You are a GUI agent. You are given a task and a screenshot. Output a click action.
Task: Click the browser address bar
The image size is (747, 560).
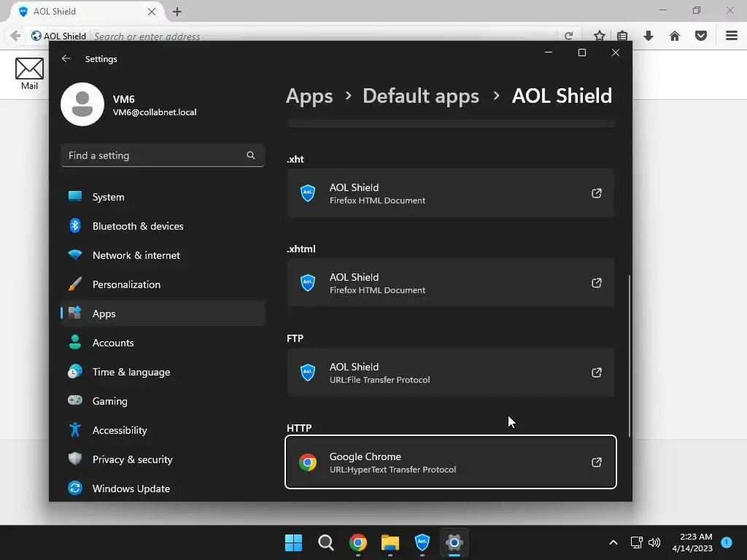click(x=324, y=36)
